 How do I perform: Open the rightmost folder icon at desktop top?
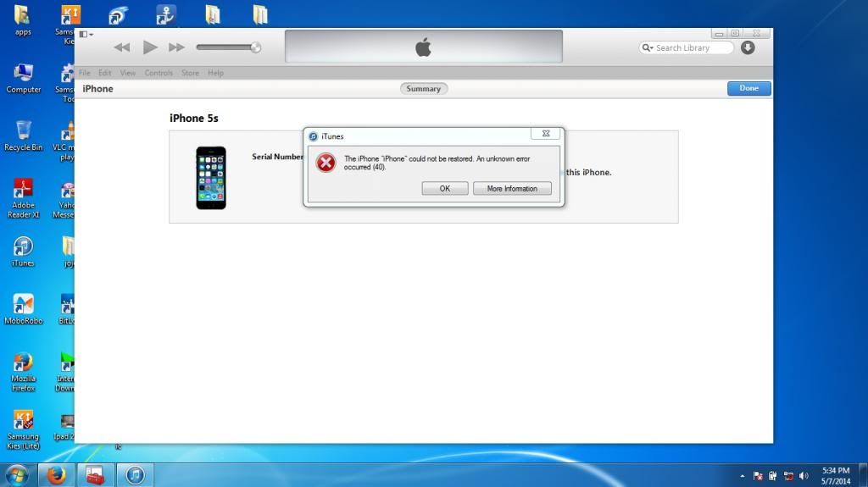(x=259, y=15)
